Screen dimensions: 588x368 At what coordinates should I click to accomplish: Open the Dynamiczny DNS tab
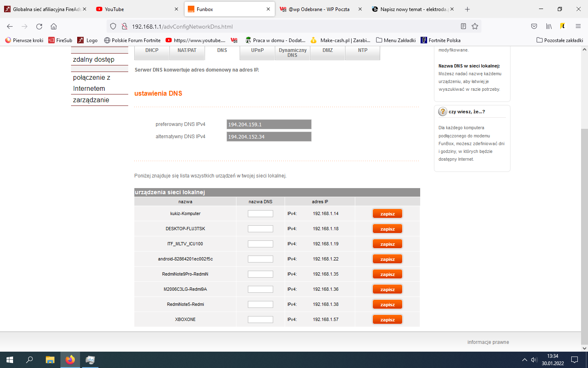pos(292,53)
